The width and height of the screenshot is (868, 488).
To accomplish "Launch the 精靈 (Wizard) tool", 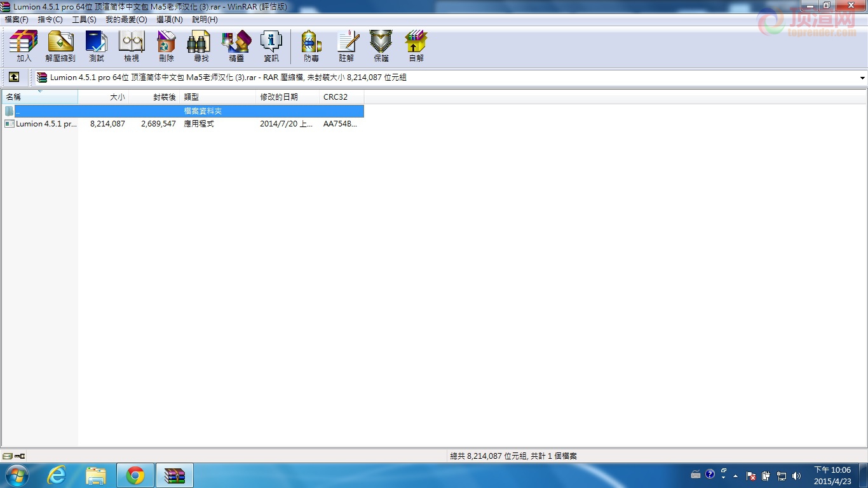I will 236,46.
